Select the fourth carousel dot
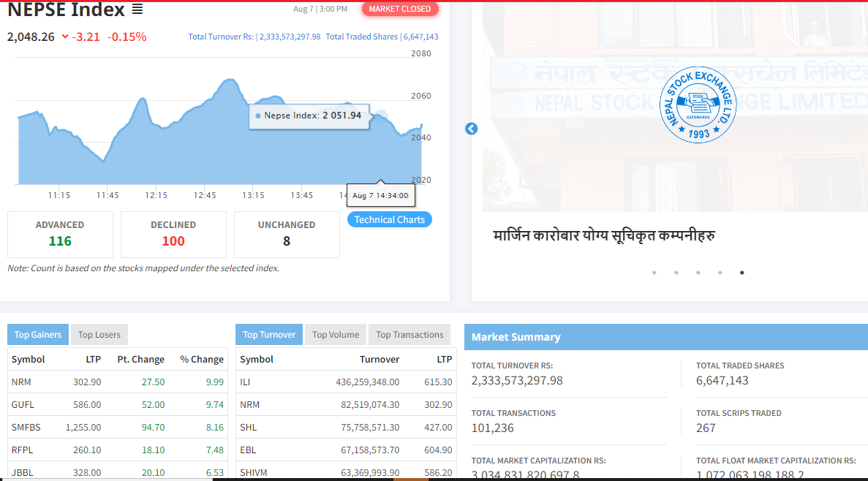 pyautogui.click(x=720, y=273)
